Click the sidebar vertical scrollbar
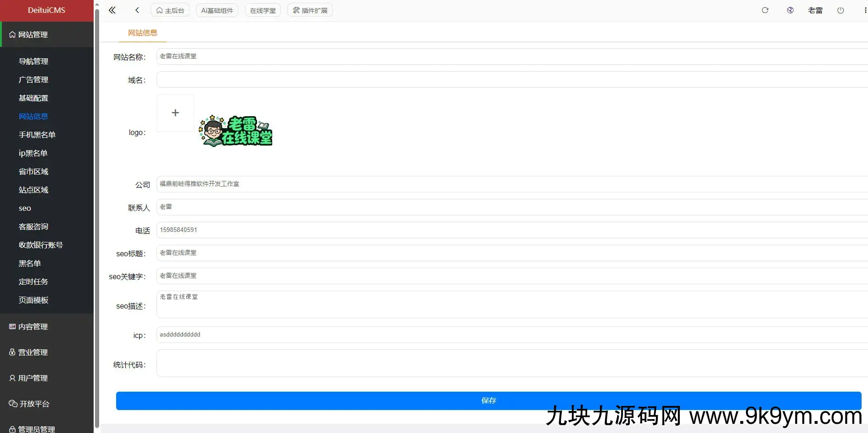Viewport: 868px width, 433px height. coord(97,216)
